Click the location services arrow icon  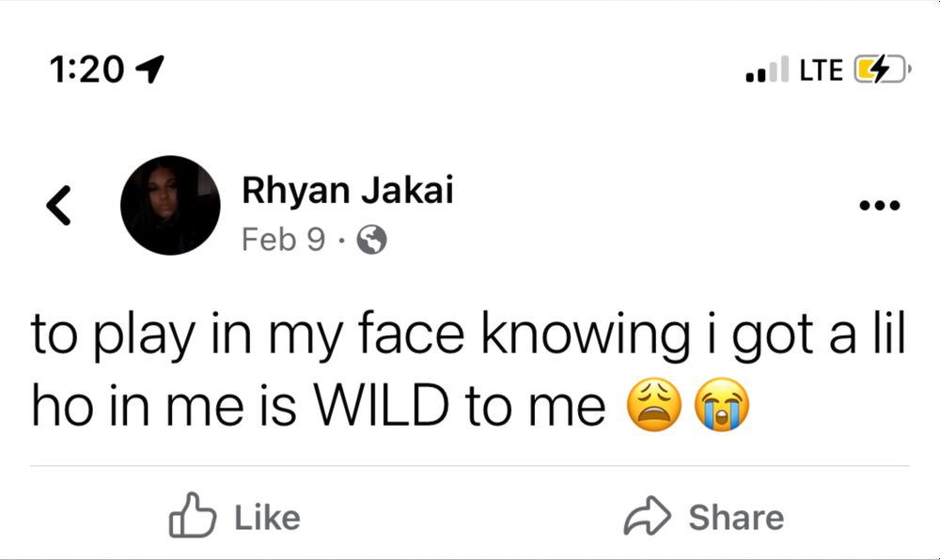[150, 70]
